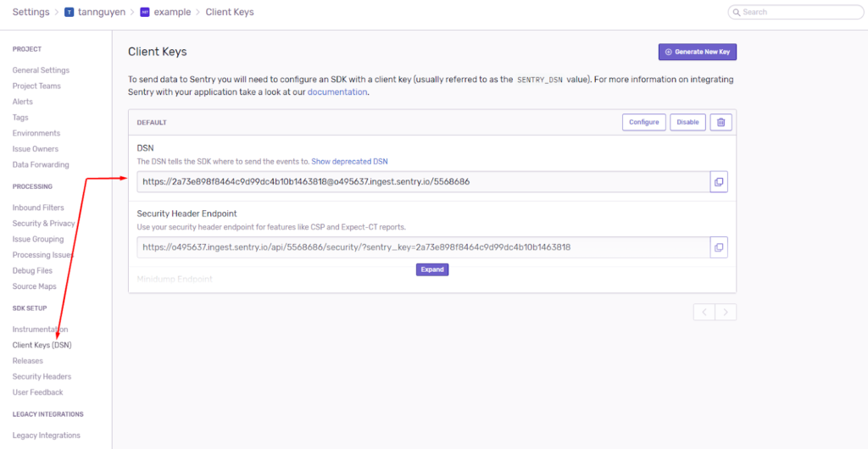Show deprecated DSN
Viewport: 868px width, 449px height.
349,161
